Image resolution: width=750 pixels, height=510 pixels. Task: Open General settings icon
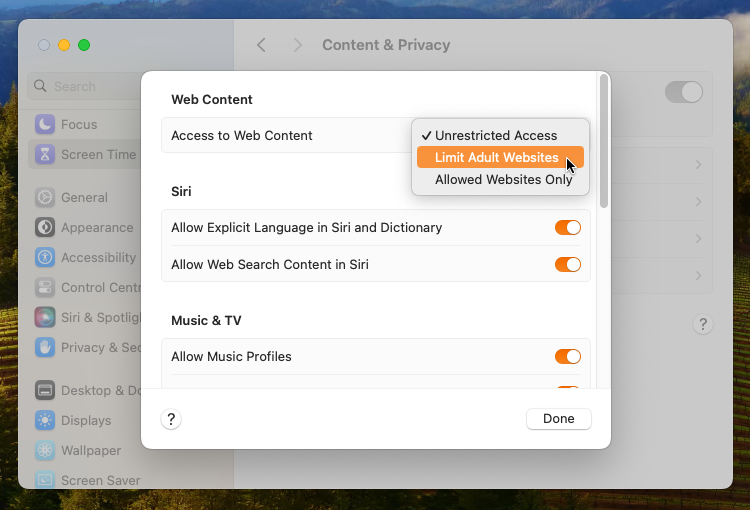click(x=45, y=197)
